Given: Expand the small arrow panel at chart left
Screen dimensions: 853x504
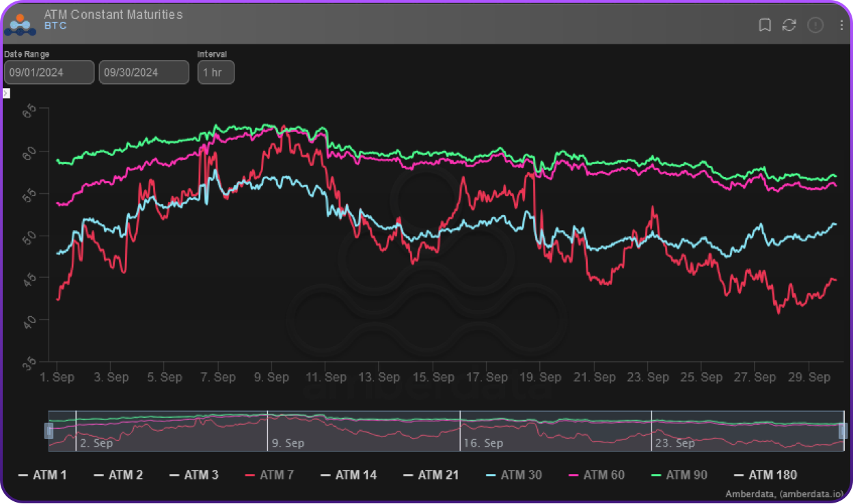Looking at the screenshot, I should (5, 93).
